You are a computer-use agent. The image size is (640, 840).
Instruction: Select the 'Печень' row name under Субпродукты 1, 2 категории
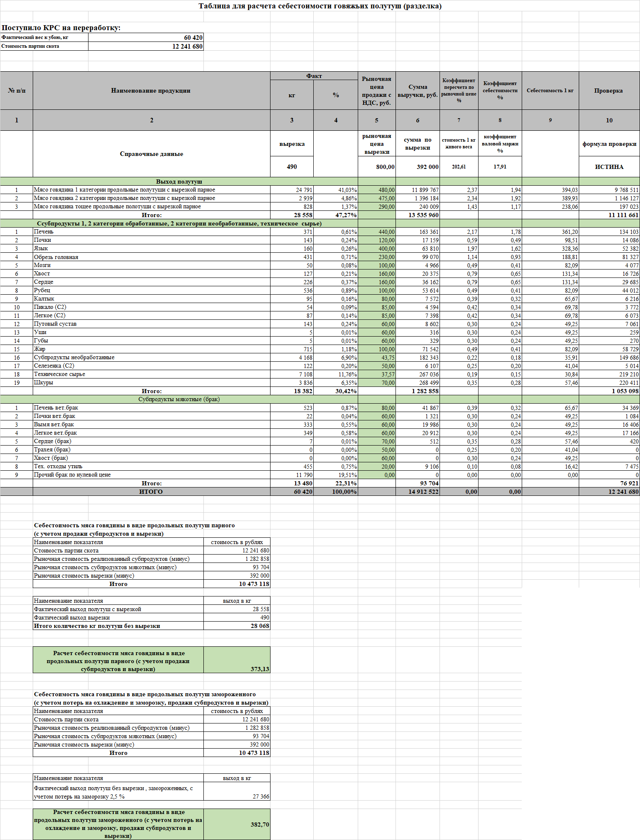tap(151, 232)
